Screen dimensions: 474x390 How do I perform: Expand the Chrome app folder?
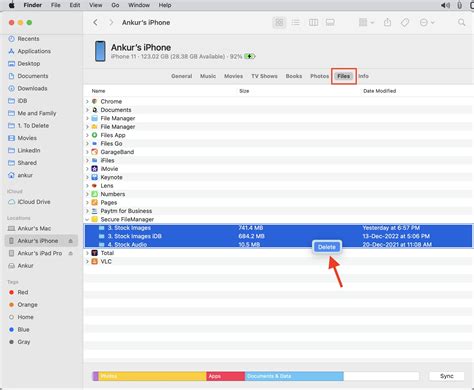point(87,101)
